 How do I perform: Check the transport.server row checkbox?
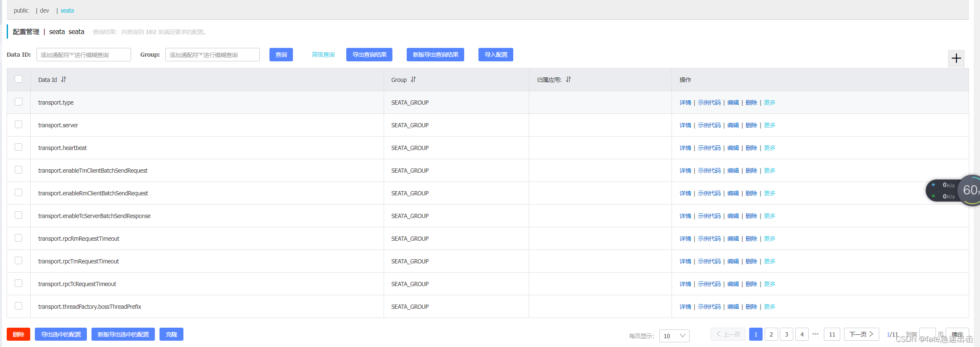[18, 124]
